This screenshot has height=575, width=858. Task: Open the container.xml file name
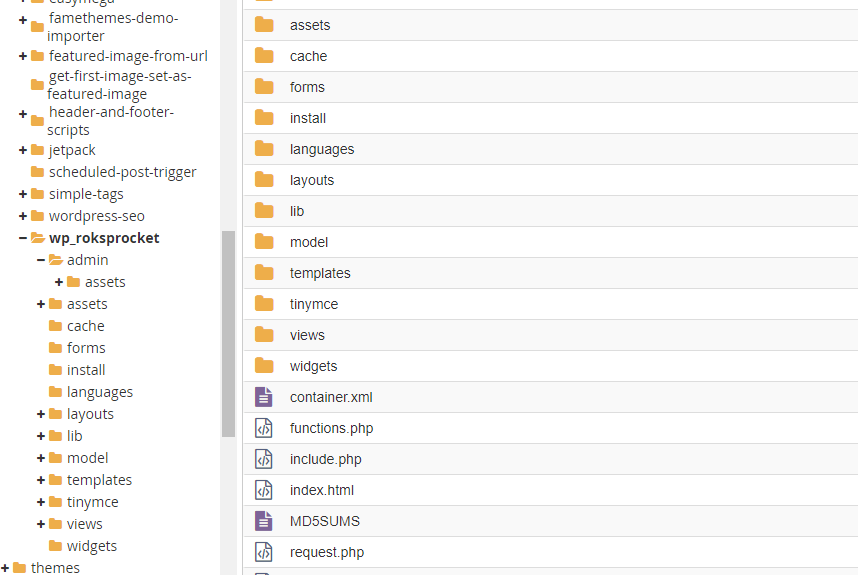click(x=331, y=397)
